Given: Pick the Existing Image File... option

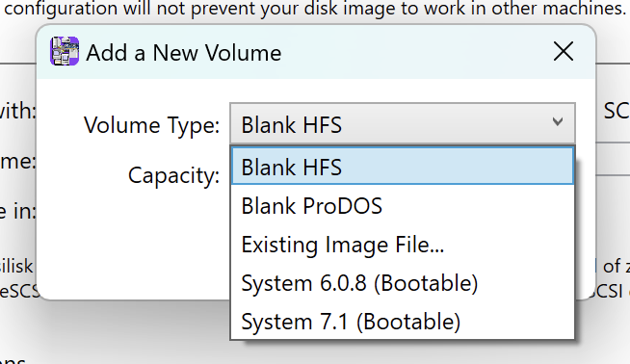Looking at the screenshot, I should click(x=403, y=245).
